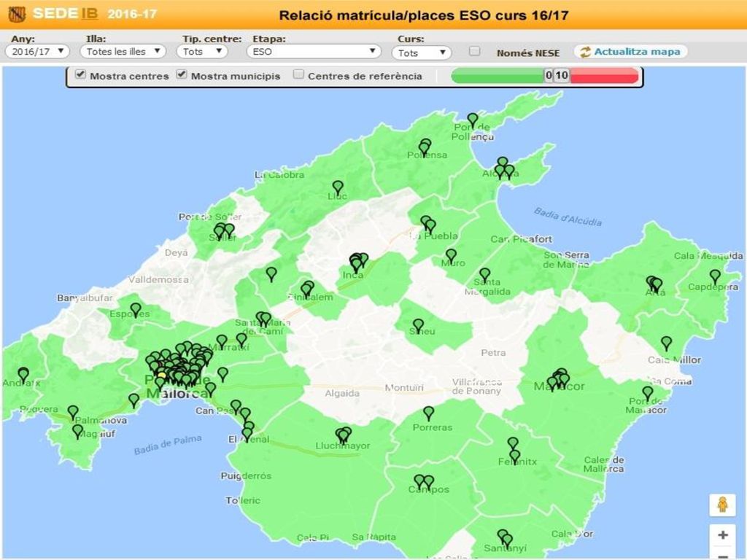Expand the Illa dropdown Totes les illes
Viewport: 747px width, 560px height.
coord(123,52)
